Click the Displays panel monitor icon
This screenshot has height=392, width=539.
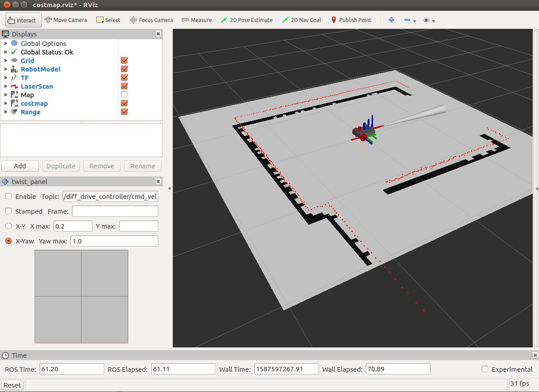click(x=5, y=34)
